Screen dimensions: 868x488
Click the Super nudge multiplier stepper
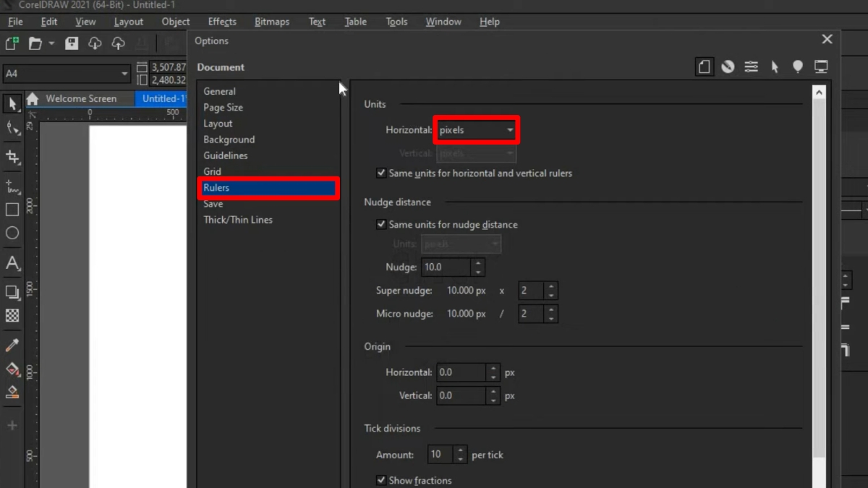click(x=551, y=291)
